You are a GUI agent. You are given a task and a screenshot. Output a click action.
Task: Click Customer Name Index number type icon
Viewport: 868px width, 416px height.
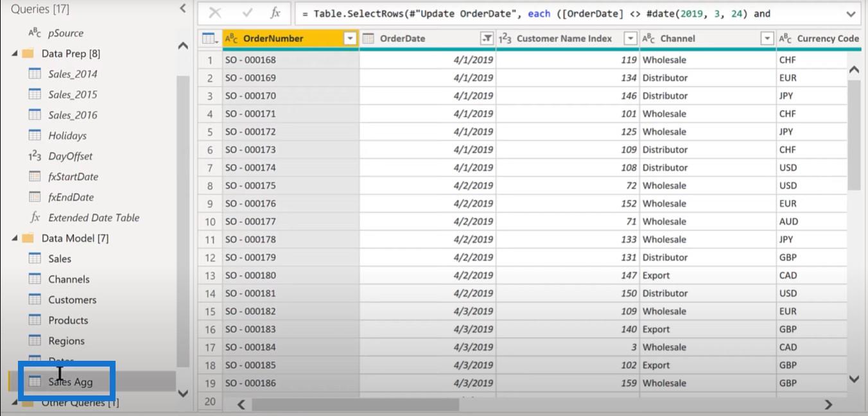tap(505, 39)
